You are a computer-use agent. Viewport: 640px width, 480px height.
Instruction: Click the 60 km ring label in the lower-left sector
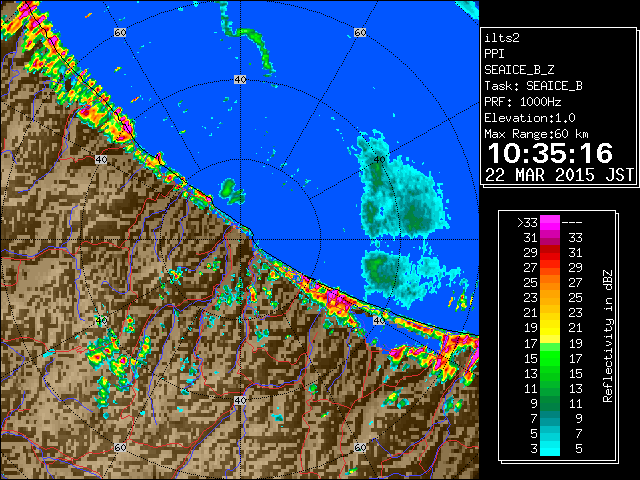[120, 448]
